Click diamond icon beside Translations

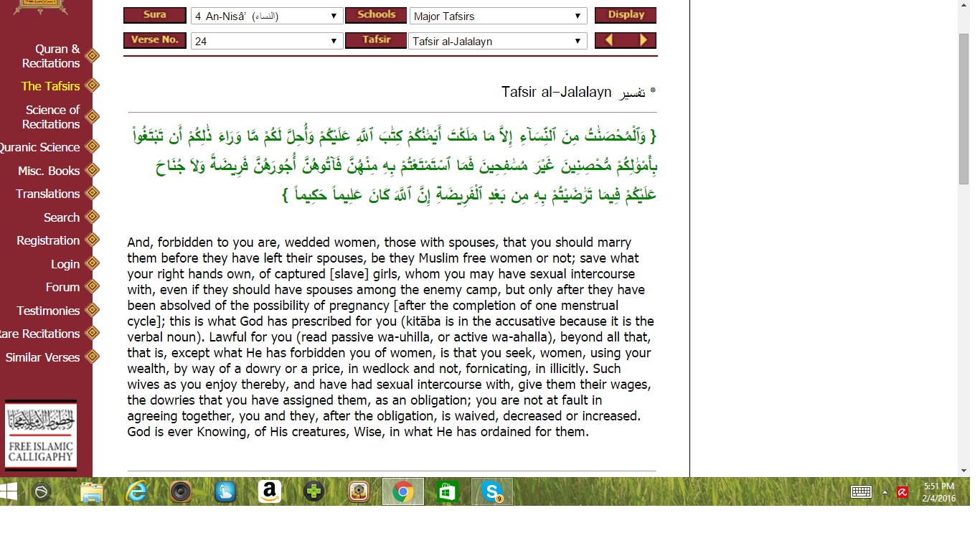tap(92, 194)
